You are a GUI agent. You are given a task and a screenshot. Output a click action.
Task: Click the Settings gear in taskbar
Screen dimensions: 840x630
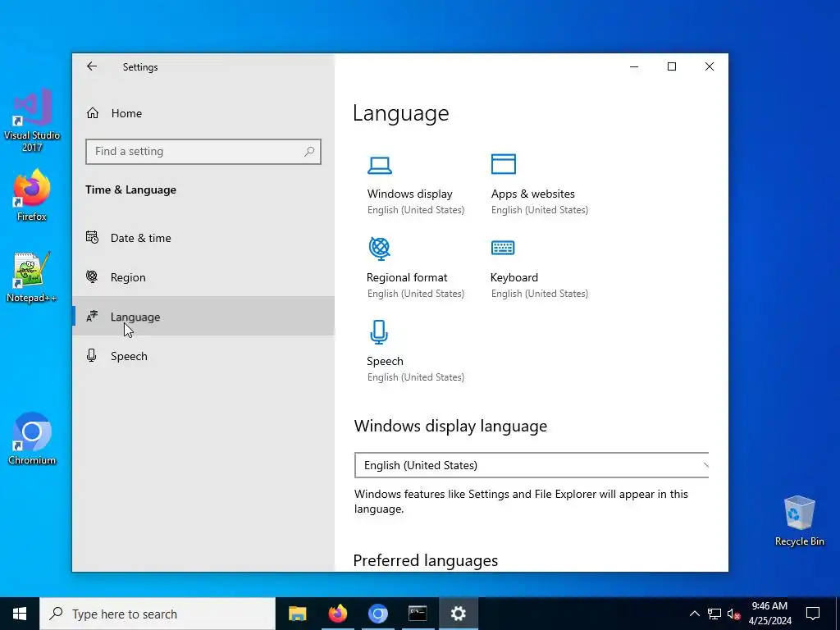[x=458, y=614]
